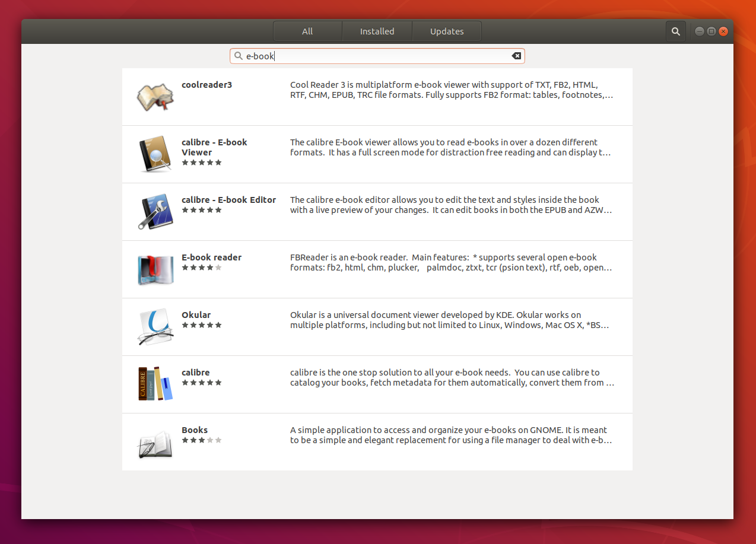Switch to the Installed tab
This screenshot has width=756, height=544.
tap(377, 31)
